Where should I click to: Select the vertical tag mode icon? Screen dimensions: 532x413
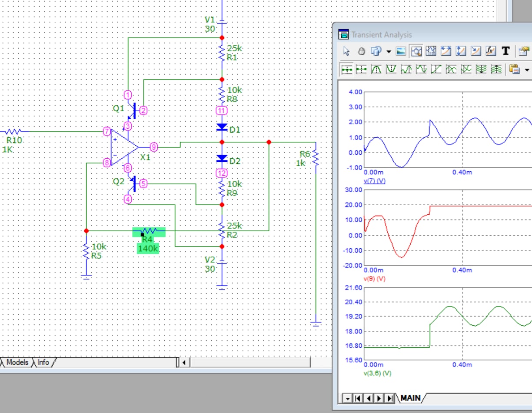[x=461, y=51]
